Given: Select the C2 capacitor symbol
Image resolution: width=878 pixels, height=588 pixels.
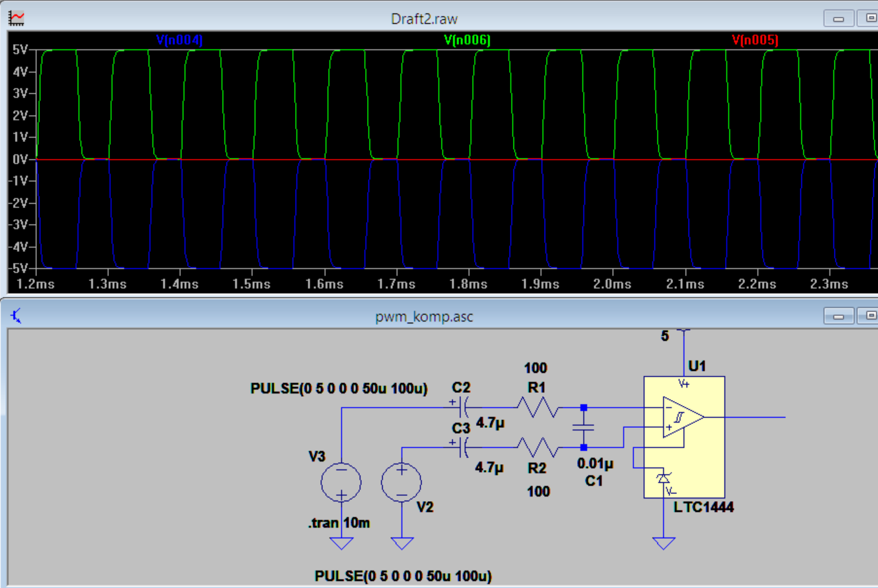Looking at the screenshot, I should pyautogui.click(x=462, y=408).
